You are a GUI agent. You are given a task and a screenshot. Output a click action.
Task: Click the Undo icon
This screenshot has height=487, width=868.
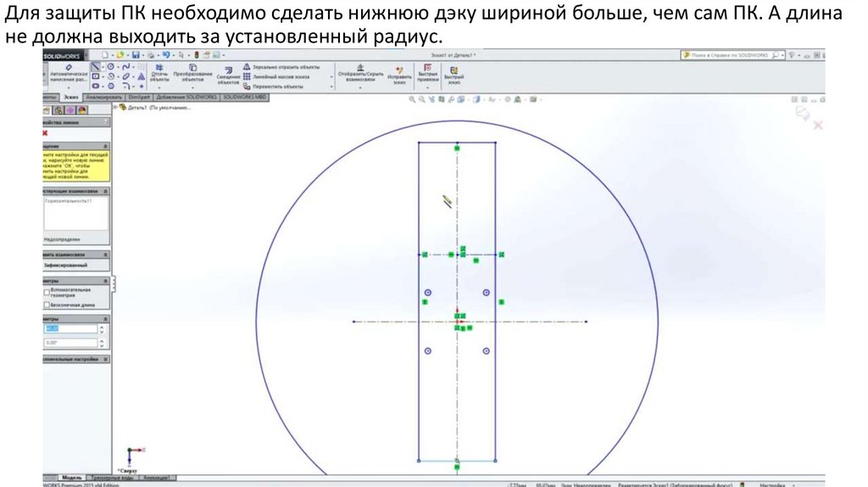point(166,55)
